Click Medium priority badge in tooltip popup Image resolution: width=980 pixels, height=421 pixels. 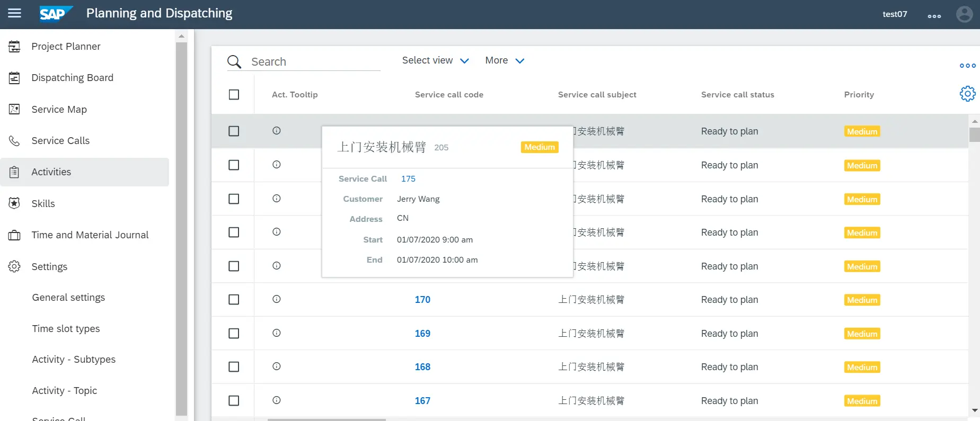(540, 147)
